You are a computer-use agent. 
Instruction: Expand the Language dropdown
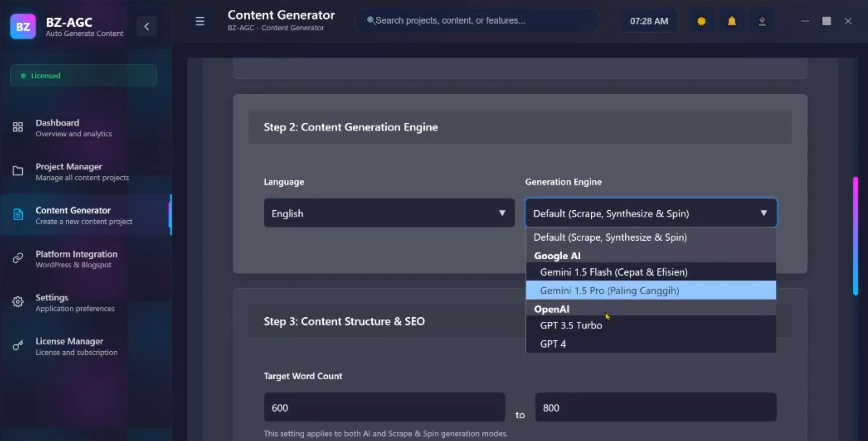point(389,213)
